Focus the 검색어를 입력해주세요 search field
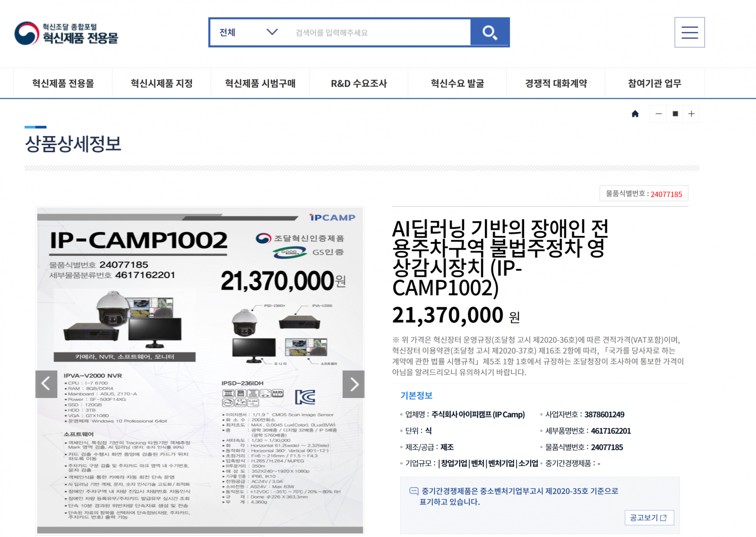The width and height of the screenshot is (756, 537). point(379,33)
